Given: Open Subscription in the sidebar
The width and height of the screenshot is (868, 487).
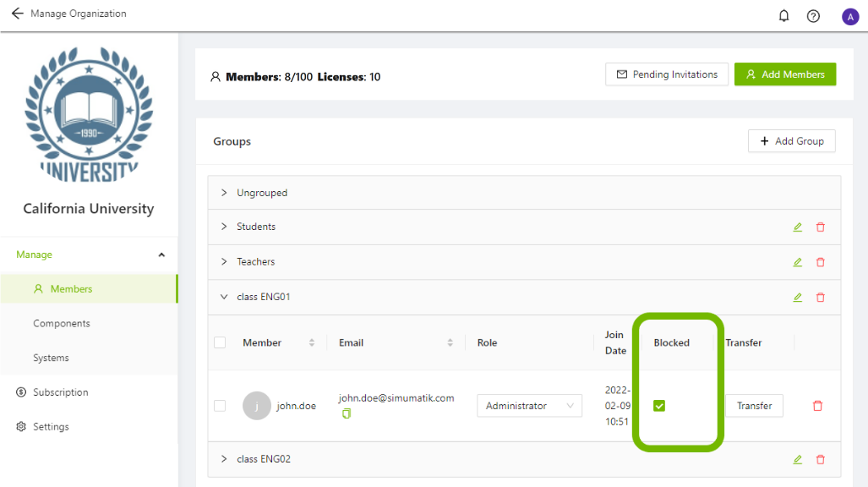Looking at the screenshot, I should tap(60, 392).
